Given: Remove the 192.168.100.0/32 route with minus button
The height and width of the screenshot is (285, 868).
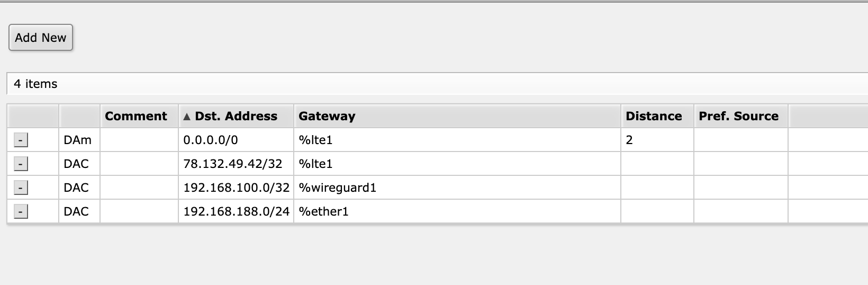Looking at the screenshot, I should (x=20, y=188).
